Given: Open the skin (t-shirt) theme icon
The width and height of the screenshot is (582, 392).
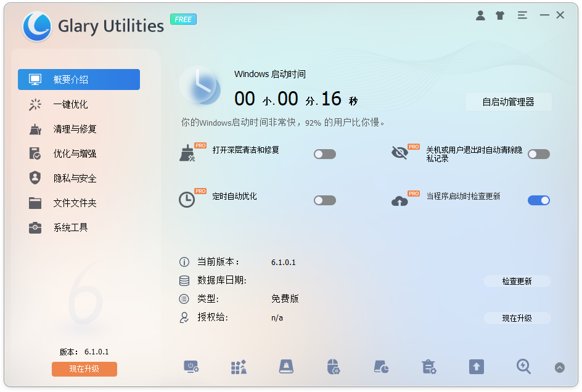Looking at the screenshot, I should 500,15.
